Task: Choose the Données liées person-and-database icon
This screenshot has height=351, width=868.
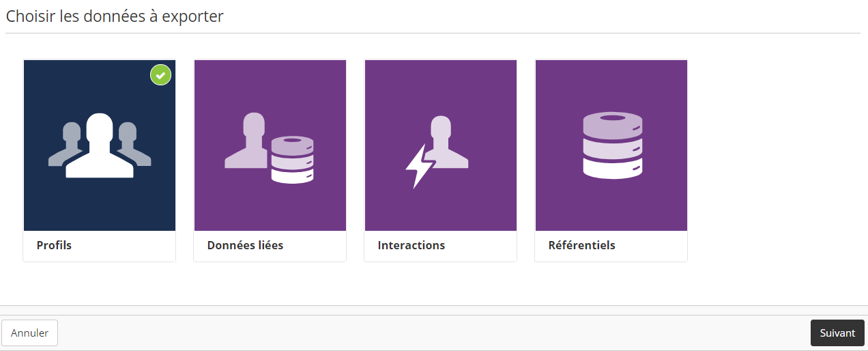Action: coord(270,145)
